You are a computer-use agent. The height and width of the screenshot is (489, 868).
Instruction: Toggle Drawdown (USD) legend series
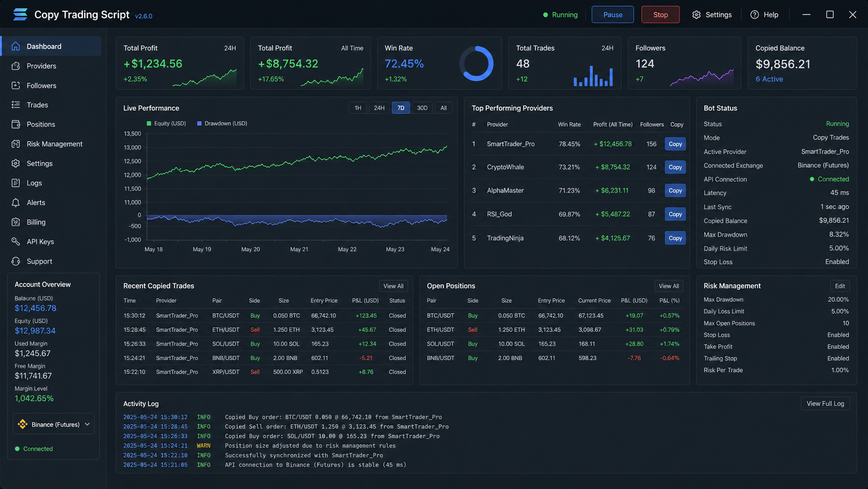pyautogui.click(x=222, y=124)
